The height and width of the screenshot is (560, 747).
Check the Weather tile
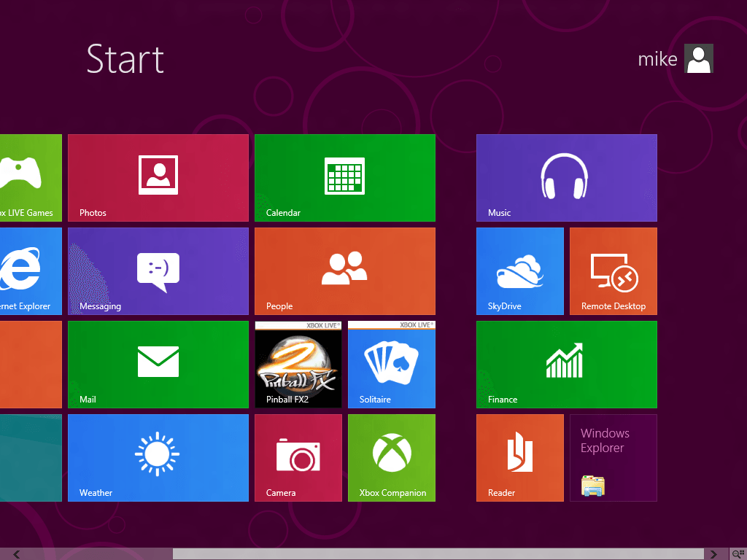(158, 457)
